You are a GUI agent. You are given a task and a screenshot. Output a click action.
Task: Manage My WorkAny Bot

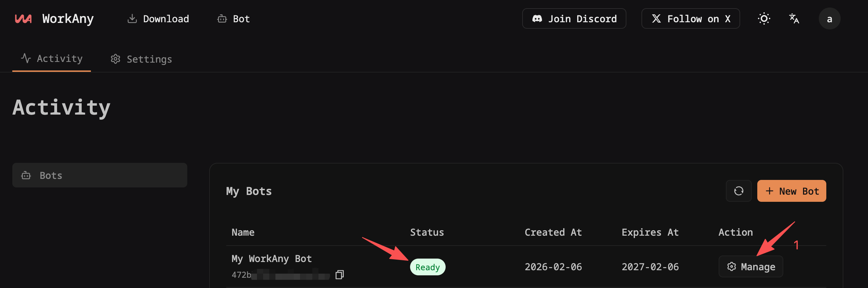[x=751, y=267]
